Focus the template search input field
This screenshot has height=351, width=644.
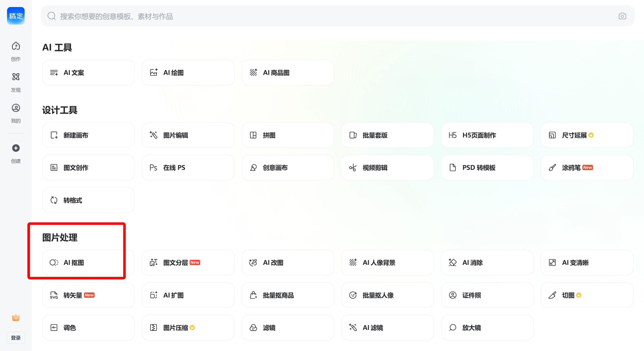(338, 16)
